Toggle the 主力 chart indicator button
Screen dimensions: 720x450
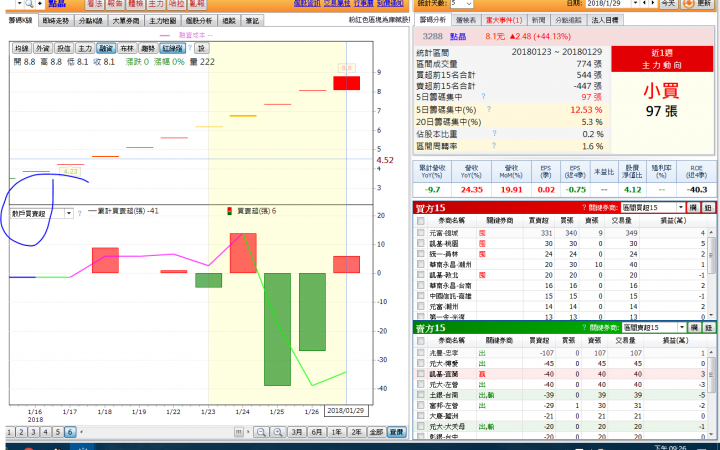(85, 48)
